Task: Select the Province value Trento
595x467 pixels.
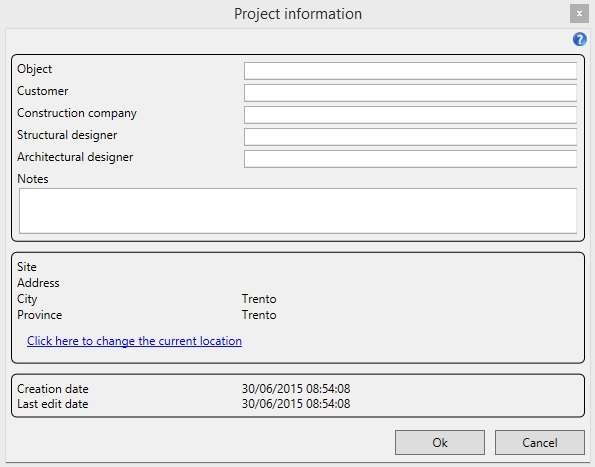Action: click(259, 315)
